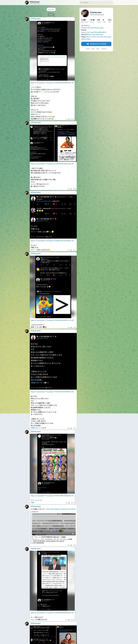138x644 pixels.
Task: Click the views eye icon by 14:09
Action: click(71, 327)
